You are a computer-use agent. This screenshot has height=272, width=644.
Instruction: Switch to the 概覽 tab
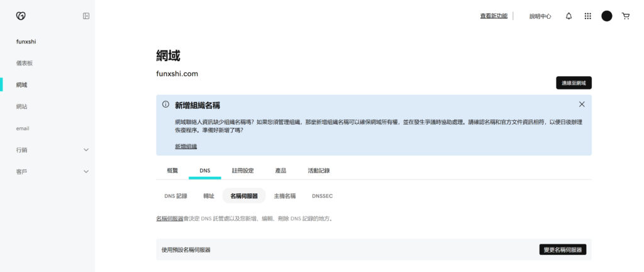pos(172,171)
